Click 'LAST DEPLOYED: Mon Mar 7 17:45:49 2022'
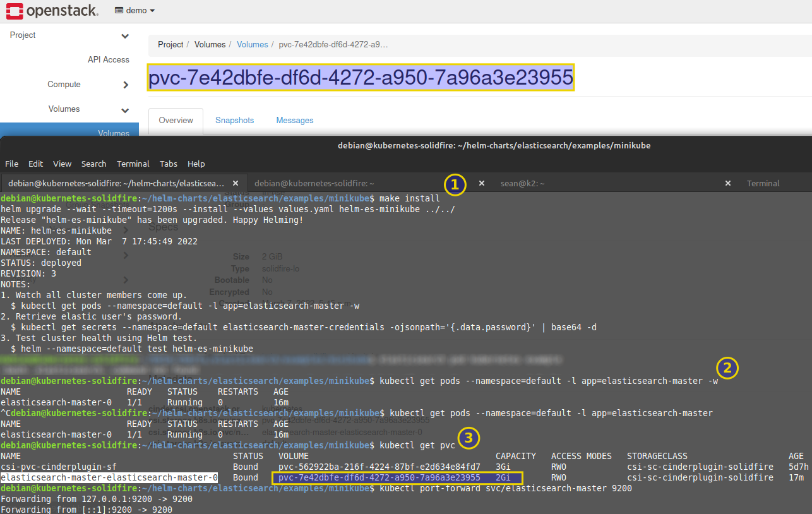Viewport: 812px width, 514px height. (99, 241)
